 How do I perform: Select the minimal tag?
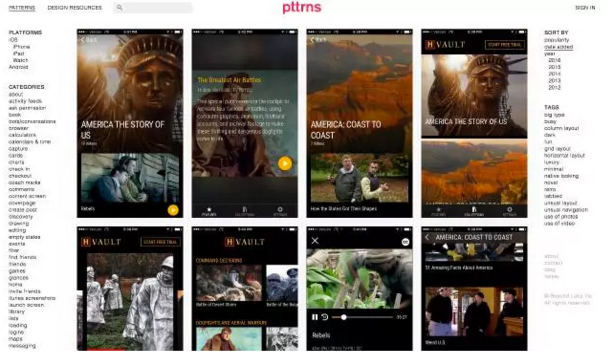pos(554,169)
